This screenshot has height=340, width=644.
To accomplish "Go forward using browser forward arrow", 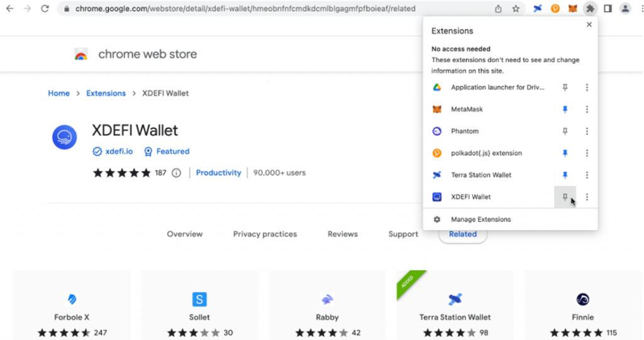I will (28, 9).
